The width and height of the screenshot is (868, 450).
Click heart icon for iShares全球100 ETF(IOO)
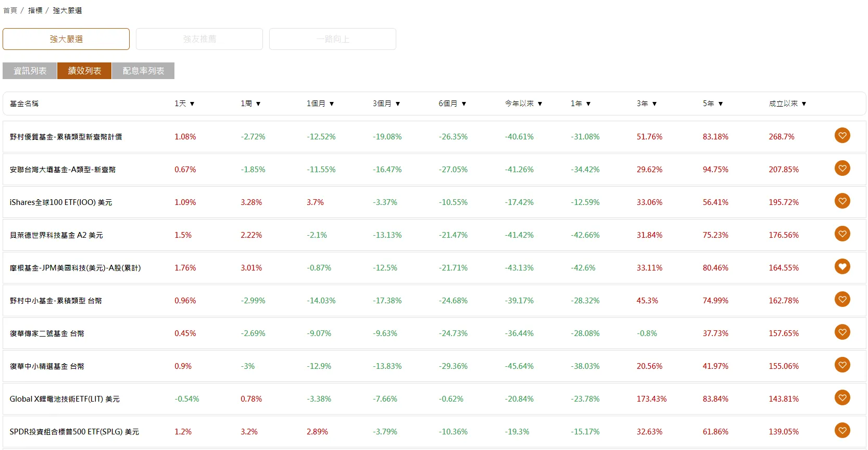click(842, 201)
